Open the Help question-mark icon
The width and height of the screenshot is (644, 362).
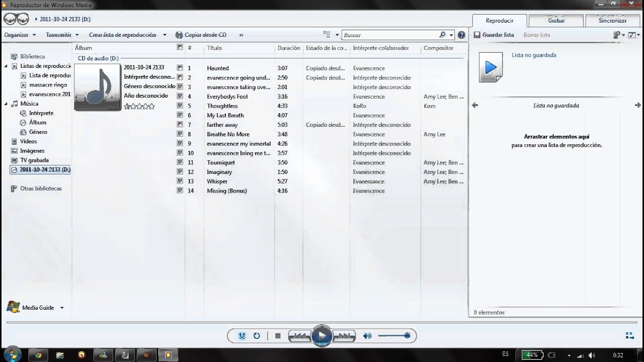tap(461, 35)
